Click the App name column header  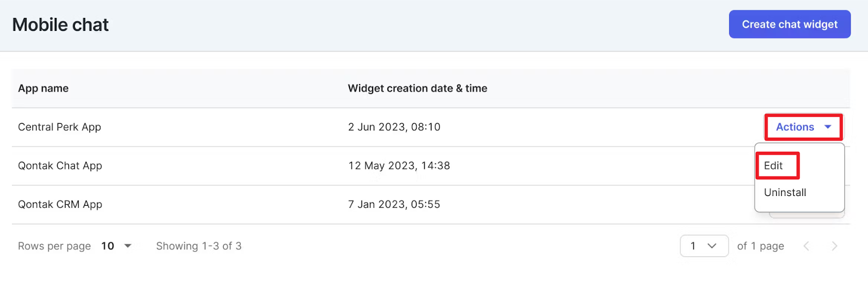43,89
